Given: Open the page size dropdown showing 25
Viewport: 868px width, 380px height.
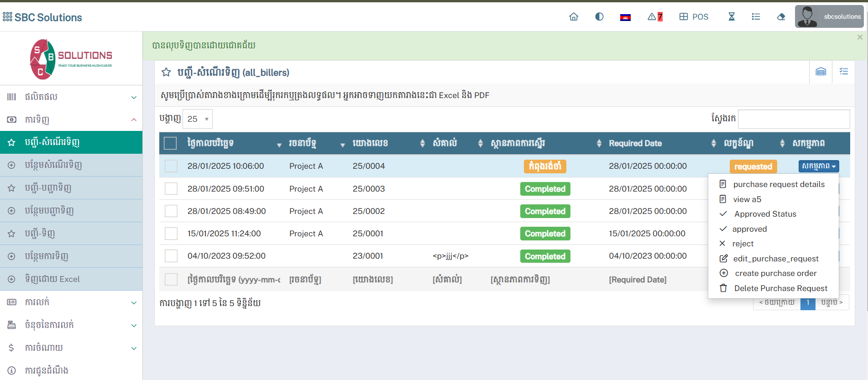Looking at the screenshot, I should tap(198, 119).
